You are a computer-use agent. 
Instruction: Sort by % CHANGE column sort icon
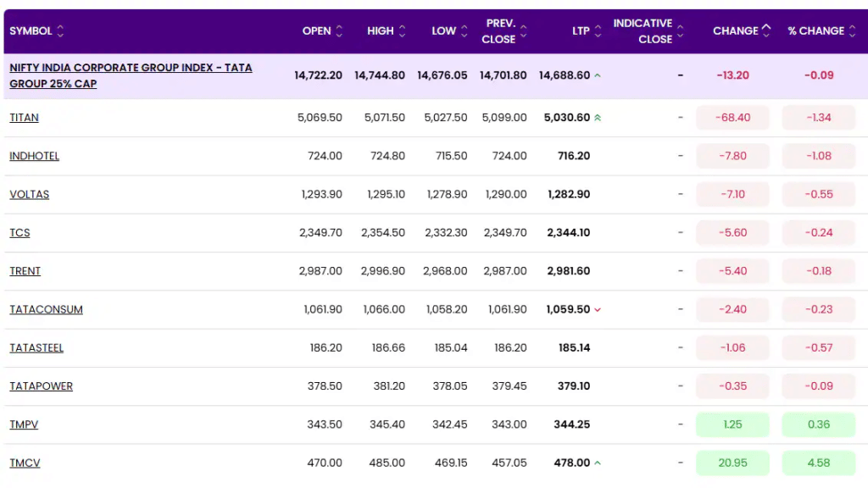(853, 31)
